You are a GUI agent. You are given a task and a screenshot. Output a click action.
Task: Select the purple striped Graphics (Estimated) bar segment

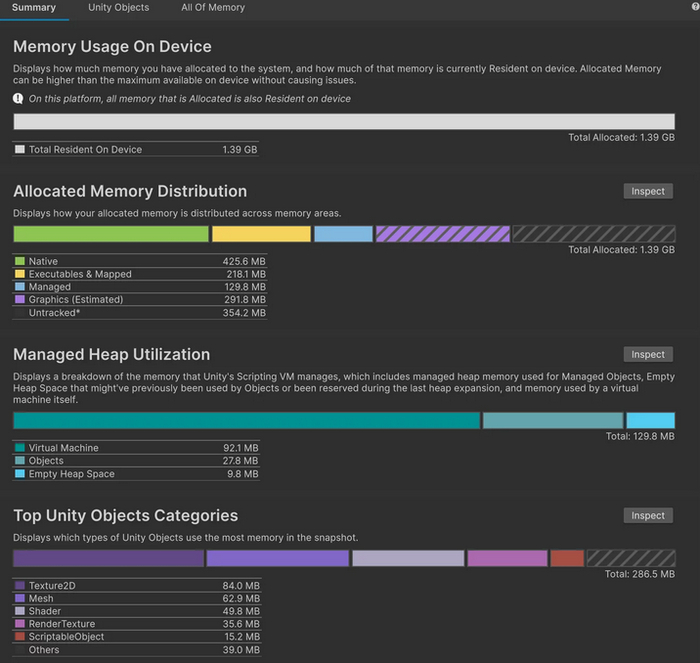point(442,234)
